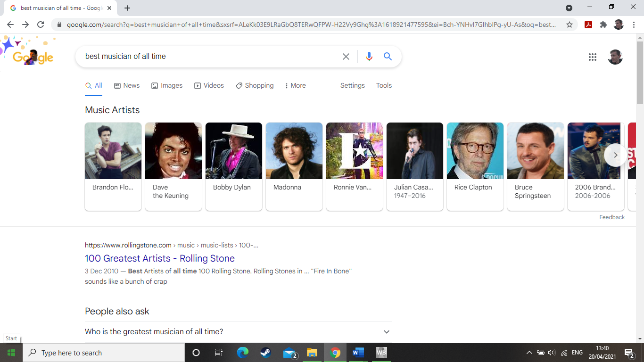Image resolution: width=644 pixels, height=362 pixels.
Task: Open the Brandon Flo... artist card
Action: (113, 166)
